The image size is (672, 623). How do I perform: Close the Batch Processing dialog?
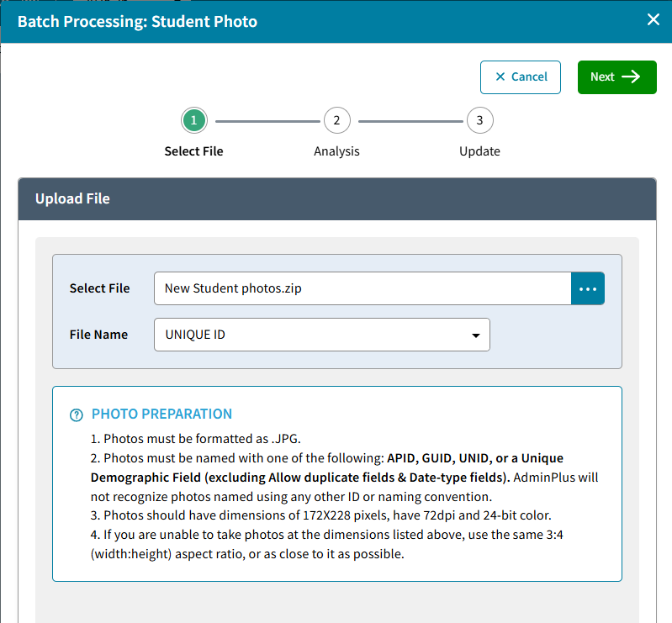click(x=653, y=19)
